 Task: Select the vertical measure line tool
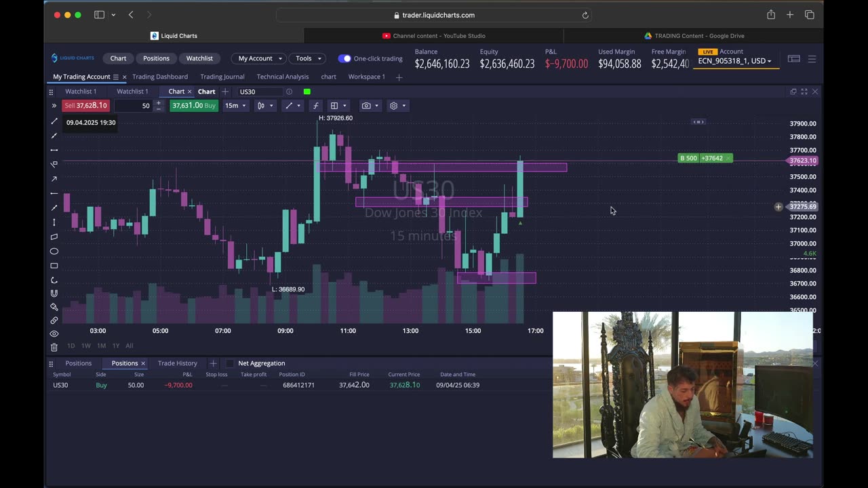click(x=54, y=222)
